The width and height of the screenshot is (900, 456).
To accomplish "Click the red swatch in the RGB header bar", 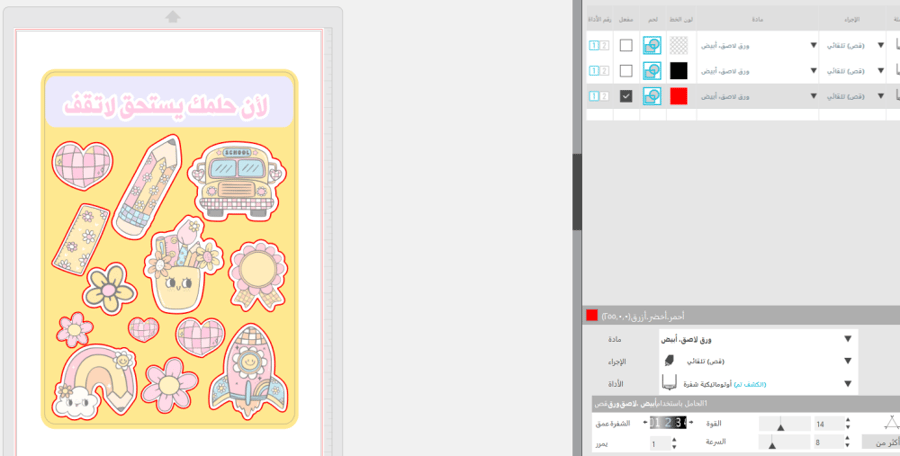I will pos(592,315).
